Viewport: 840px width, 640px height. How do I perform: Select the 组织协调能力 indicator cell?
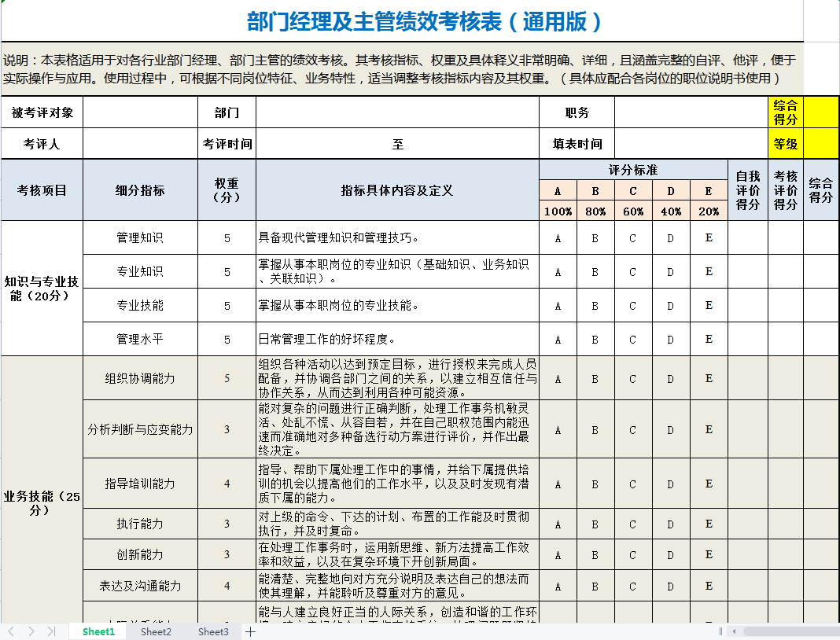click(x=140, y=378)
